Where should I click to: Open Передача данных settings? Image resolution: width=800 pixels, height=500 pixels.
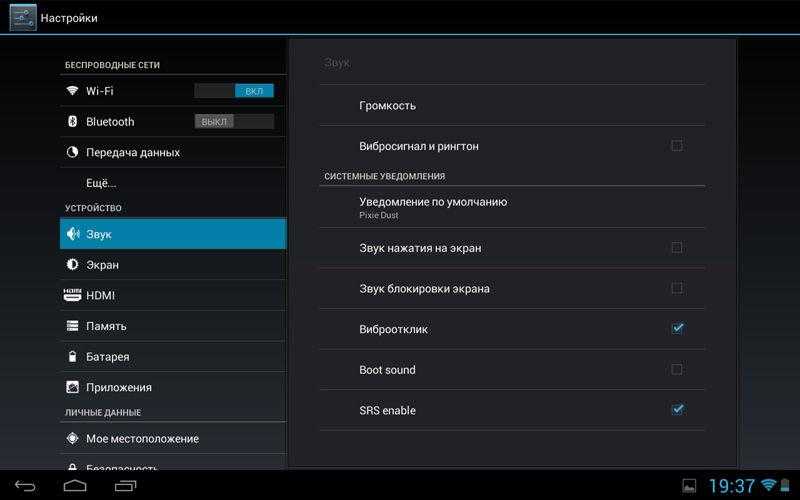173,152
